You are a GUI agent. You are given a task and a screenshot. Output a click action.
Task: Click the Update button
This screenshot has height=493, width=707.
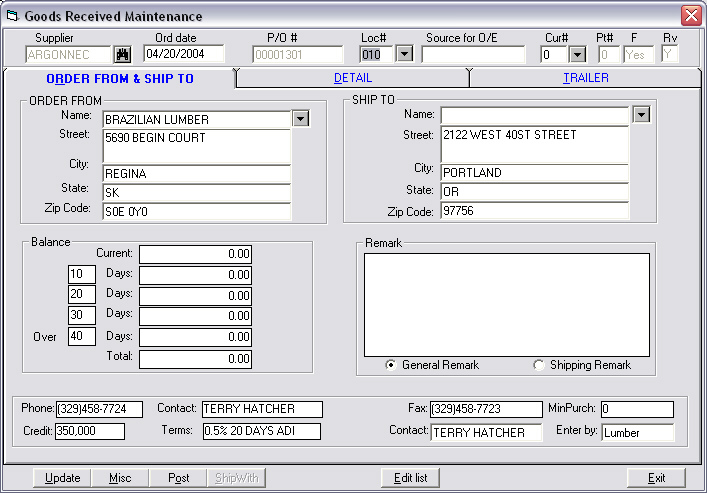(62, 478)
